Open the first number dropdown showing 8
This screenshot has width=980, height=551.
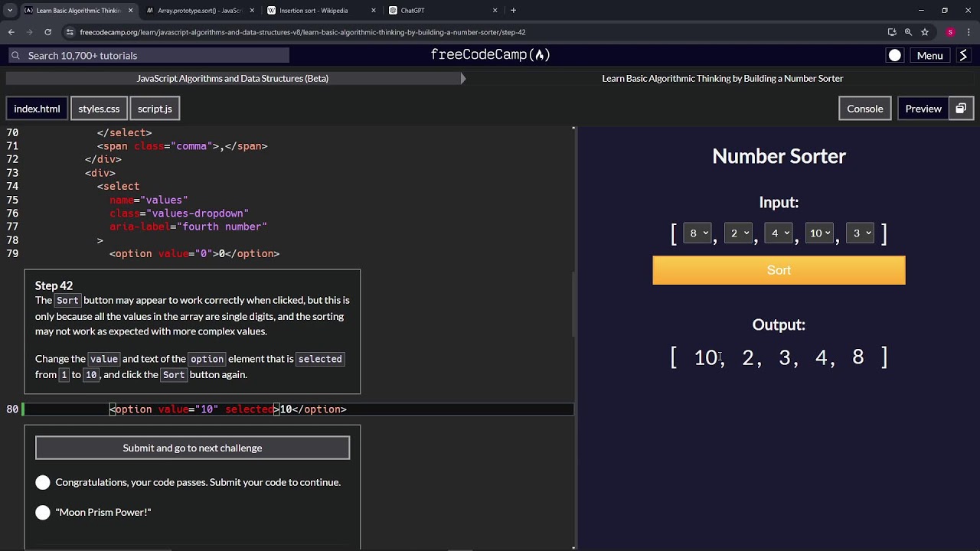[697, 233]
